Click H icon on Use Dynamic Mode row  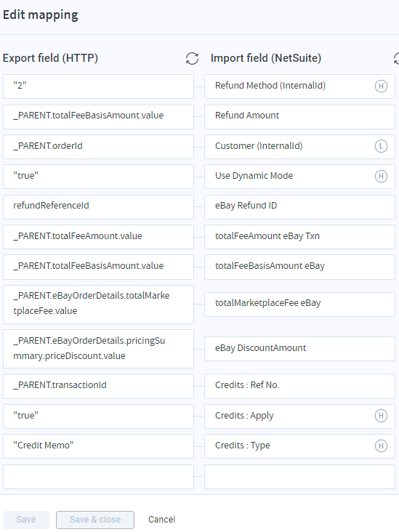pyautogui.click(x=381, y=176)
